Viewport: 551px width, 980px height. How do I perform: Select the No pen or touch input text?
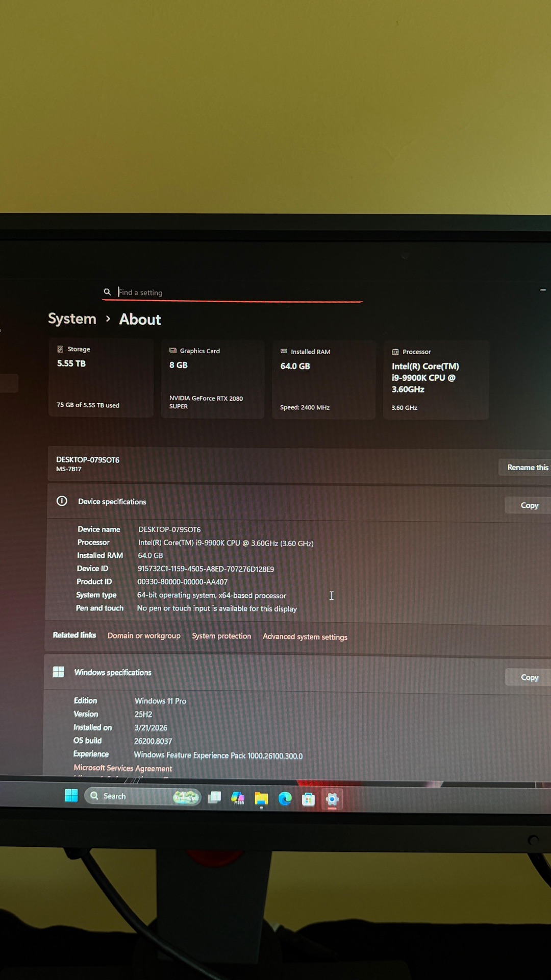click(x=217, y=608)
